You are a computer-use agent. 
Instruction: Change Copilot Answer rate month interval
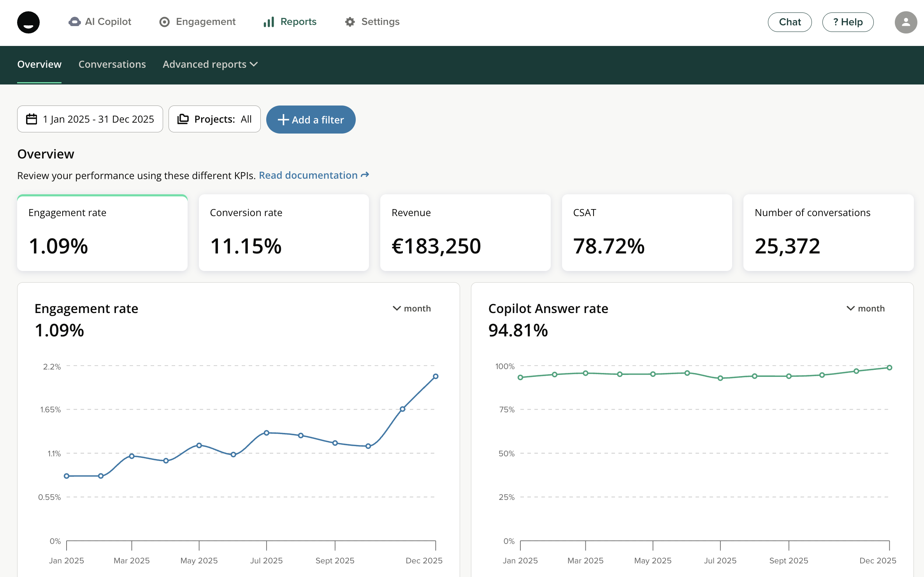(x=866, y=308)
